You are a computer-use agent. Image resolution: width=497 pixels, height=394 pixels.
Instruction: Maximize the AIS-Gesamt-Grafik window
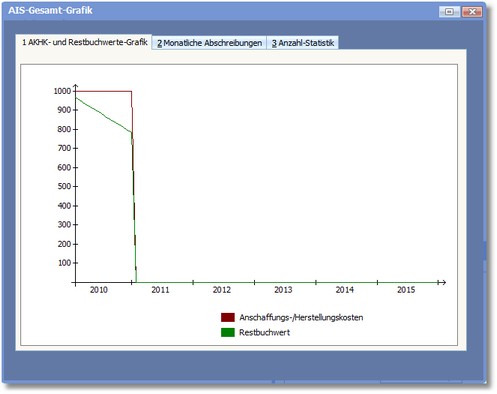(449, 12)
